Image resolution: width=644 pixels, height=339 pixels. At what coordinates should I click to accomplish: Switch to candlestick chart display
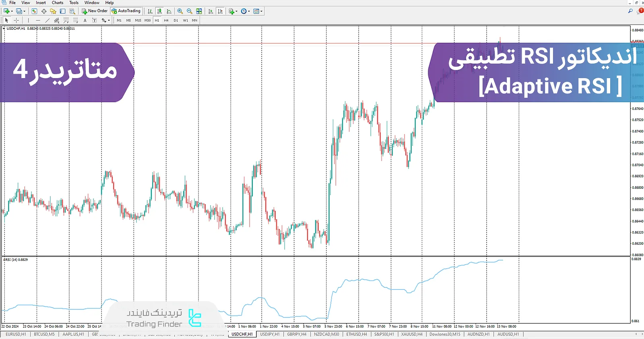pos(160,11)
